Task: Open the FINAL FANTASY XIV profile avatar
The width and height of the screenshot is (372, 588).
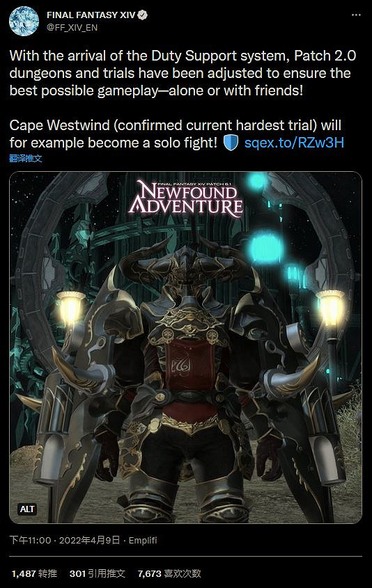Action: click(x=24, y=21)
